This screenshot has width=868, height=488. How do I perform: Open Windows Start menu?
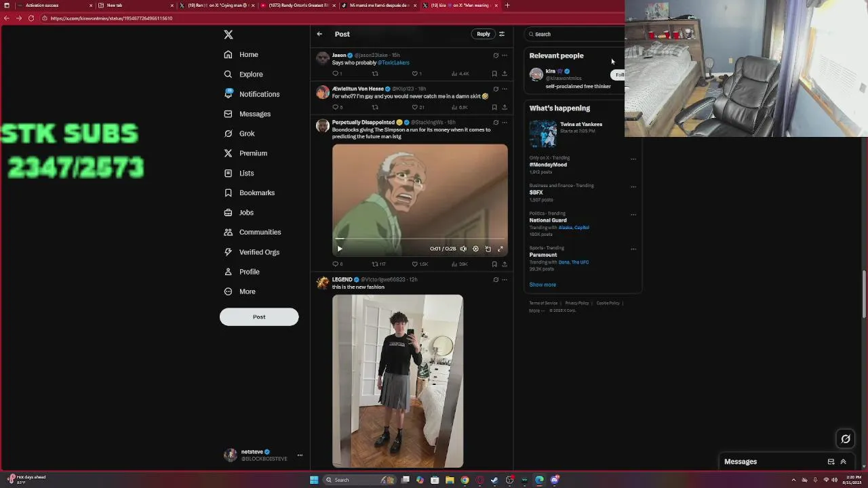click(x=314, y=480)
